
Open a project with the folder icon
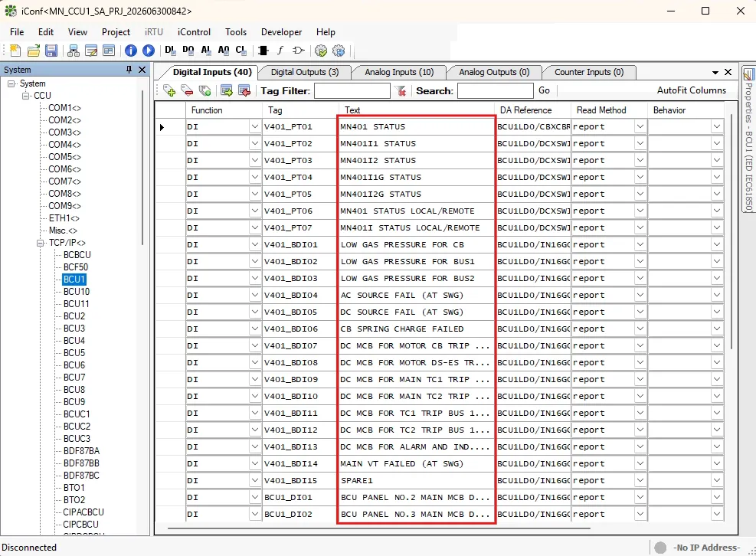pos(34,50)
